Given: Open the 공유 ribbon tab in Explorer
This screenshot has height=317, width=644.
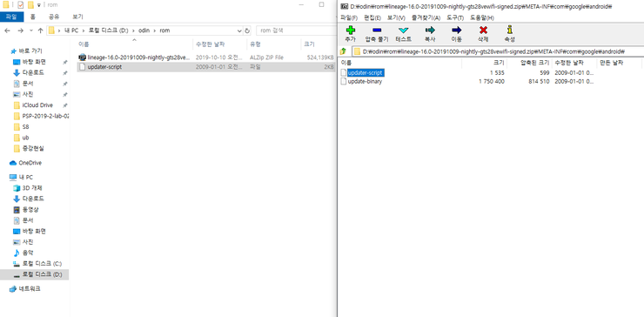Looking at the screenshot, I should coord(54,17).
